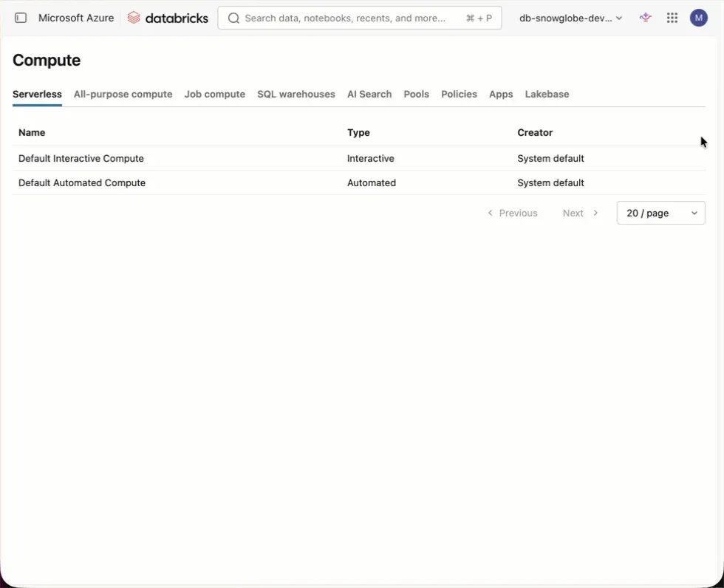Switch to the Serverless tab
This screenshot has height=588, width=724.
pos(37,94)
